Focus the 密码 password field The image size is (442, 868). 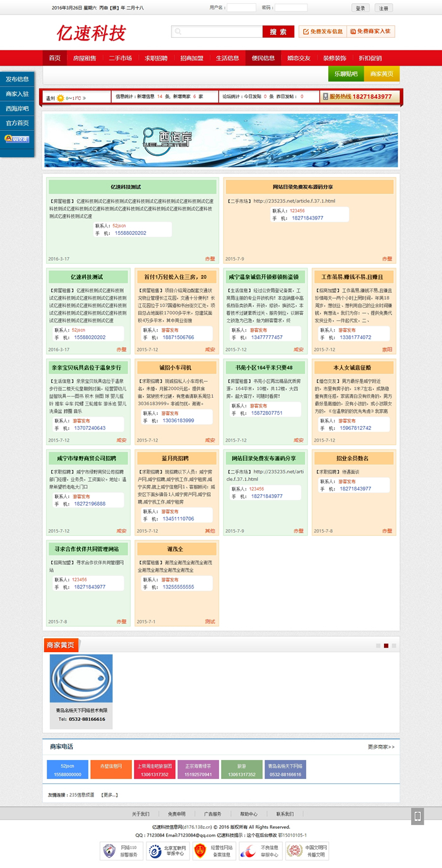pyautogui.click(x=291, y=8)
